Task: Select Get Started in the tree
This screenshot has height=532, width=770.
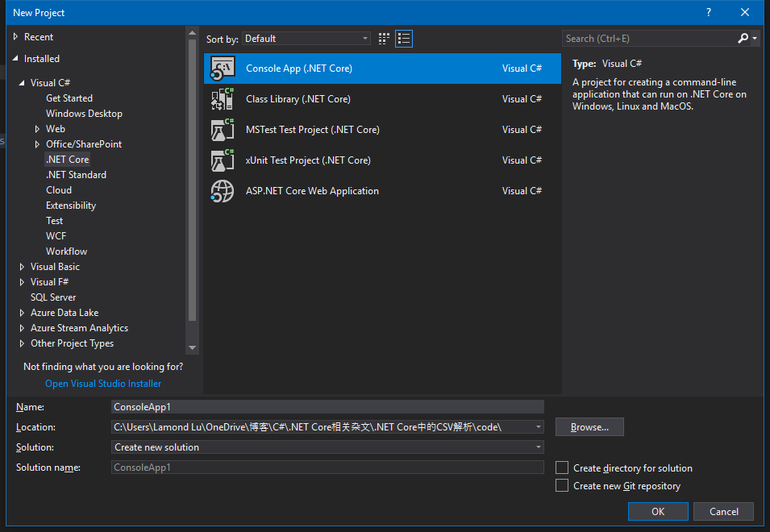Action: point(69,98)
